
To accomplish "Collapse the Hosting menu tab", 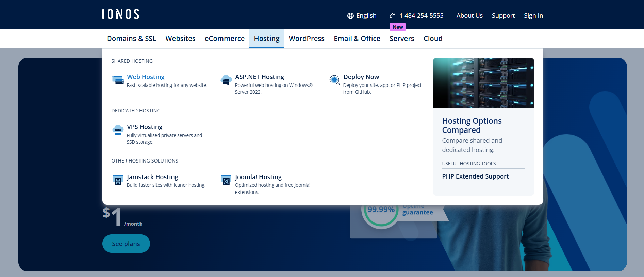I will [267, 39].
